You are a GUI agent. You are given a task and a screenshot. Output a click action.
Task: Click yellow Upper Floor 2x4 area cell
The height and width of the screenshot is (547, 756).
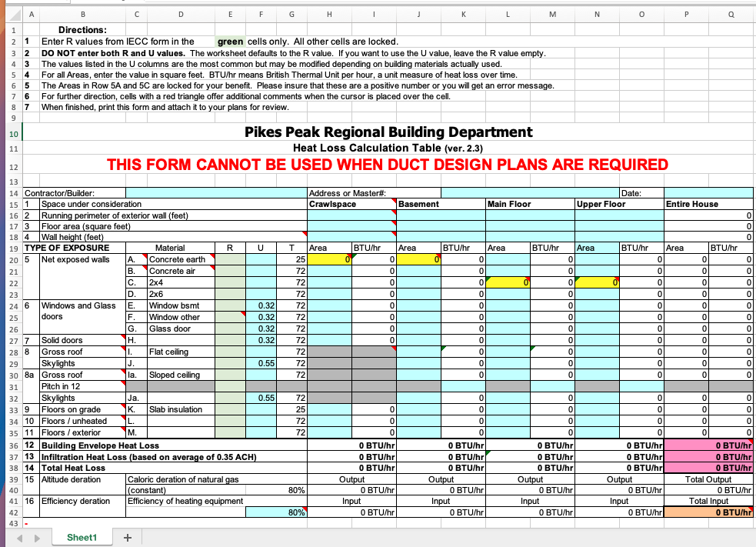(x=597, y=282)
